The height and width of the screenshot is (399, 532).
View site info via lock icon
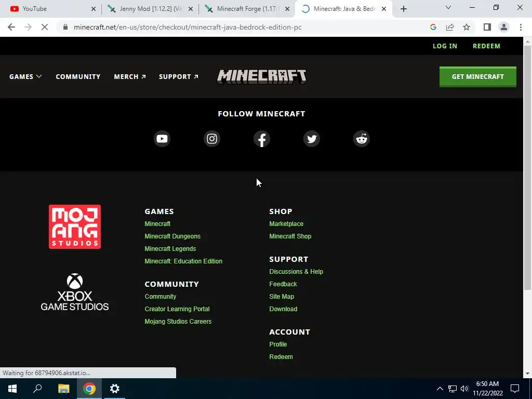point(65,27)
